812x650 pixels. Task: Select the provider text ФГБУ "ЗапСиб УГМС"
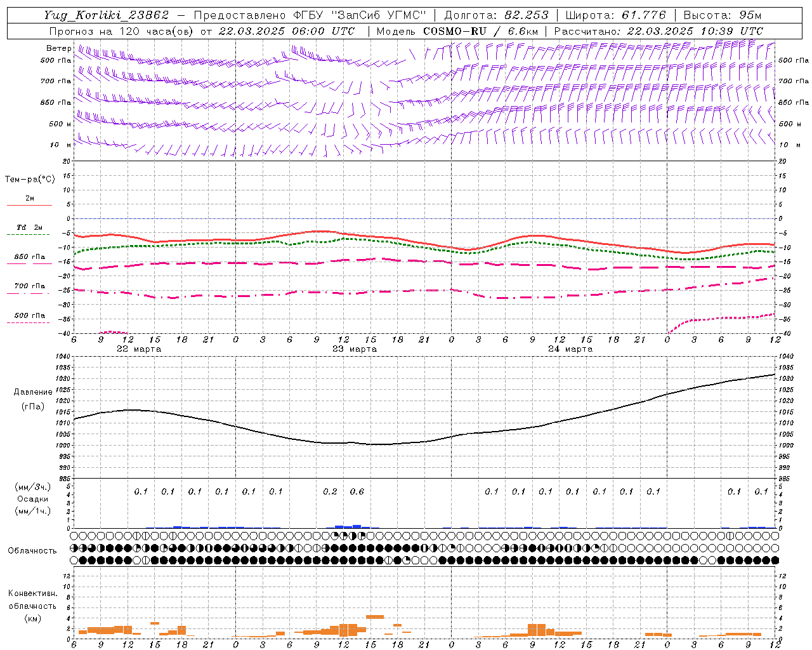[x=360, y=15]
